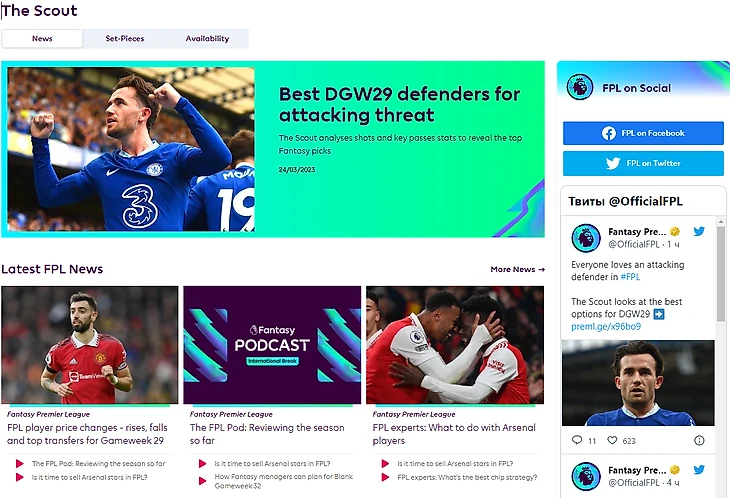Open the Arsenal players celebration thumbnail
Image resolution: width=730 pixels, height=498 pixels.
tap(455, 345)
